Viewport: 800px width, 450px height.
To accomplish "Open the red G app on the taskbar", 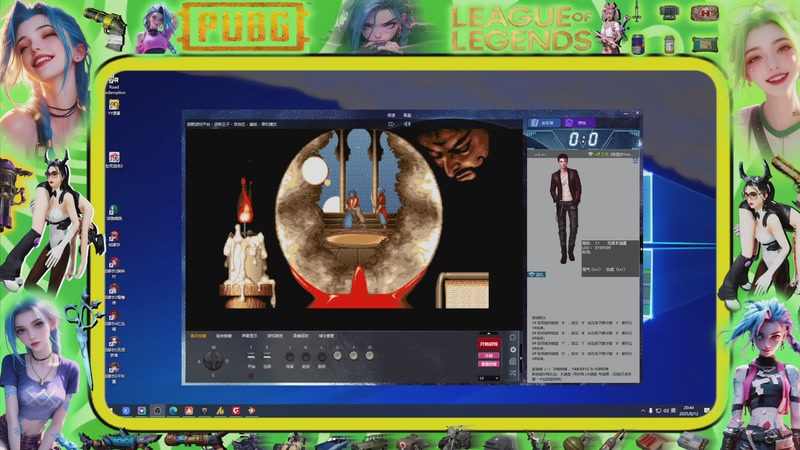I will coord(236,411).
